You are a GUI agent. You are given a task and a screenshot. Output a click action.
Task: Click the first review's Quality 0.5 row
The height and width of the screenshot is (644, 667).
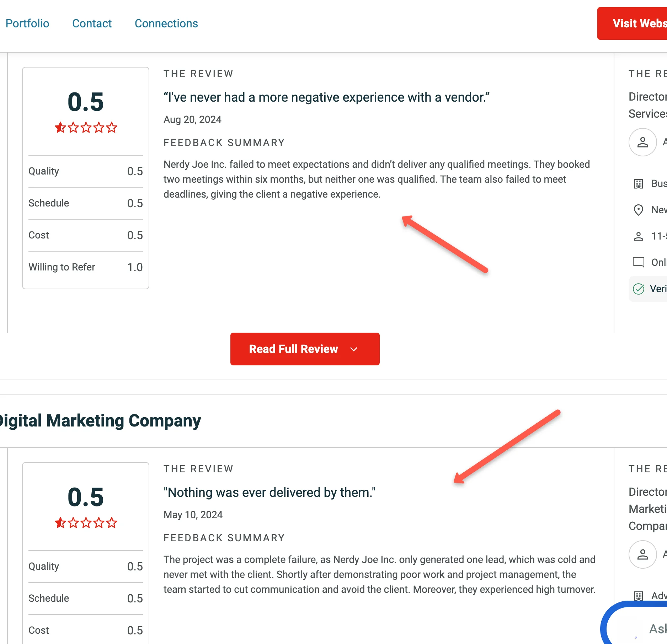click(x=86, y=171)
